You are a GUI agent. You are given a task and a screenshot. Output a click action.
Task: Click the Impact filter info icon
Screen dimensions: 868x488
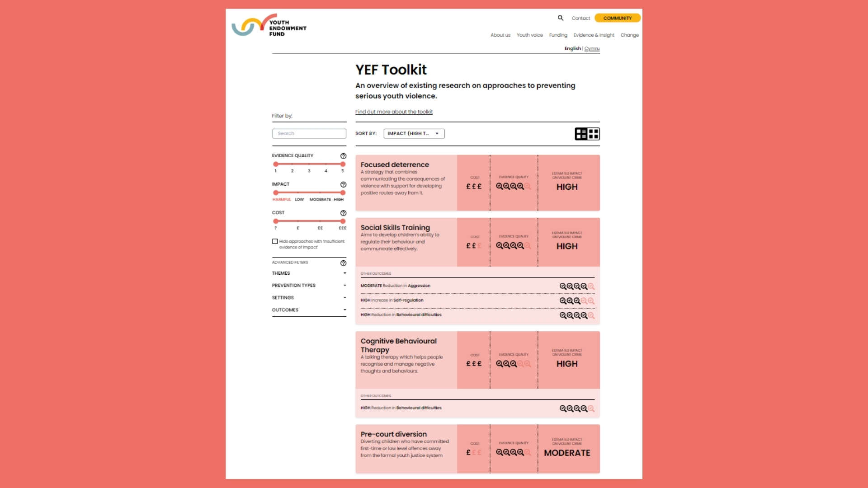pos(344,184)
